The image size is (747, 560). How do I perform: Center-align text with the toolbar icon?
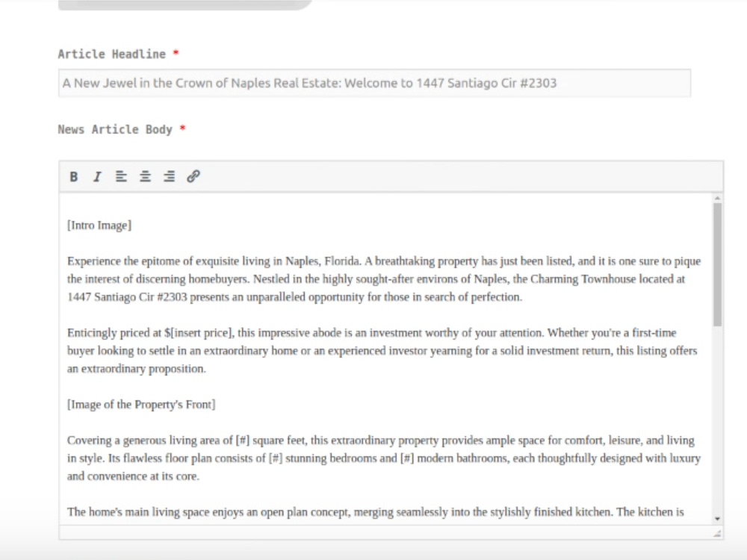coord(145,177)
